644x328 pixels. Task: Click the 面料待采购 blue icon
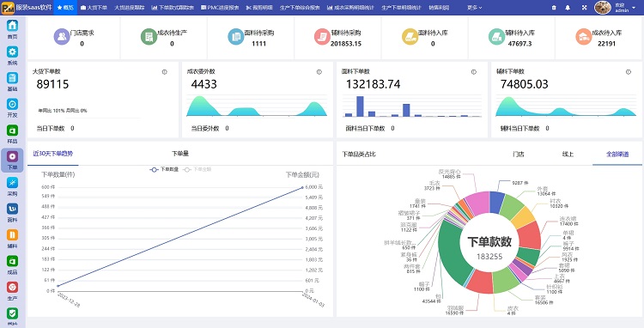236,37
